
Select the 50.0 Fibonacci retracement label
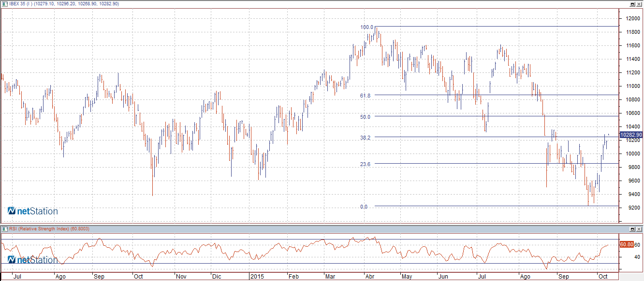pyautogui.click(x=365, y=116)
